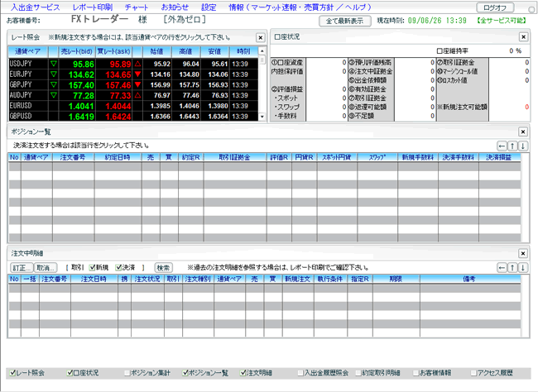This screenshot has height=392, width=538.
Task: Select the EURUSD currency pair row
Action: click(x=133, y=106)
